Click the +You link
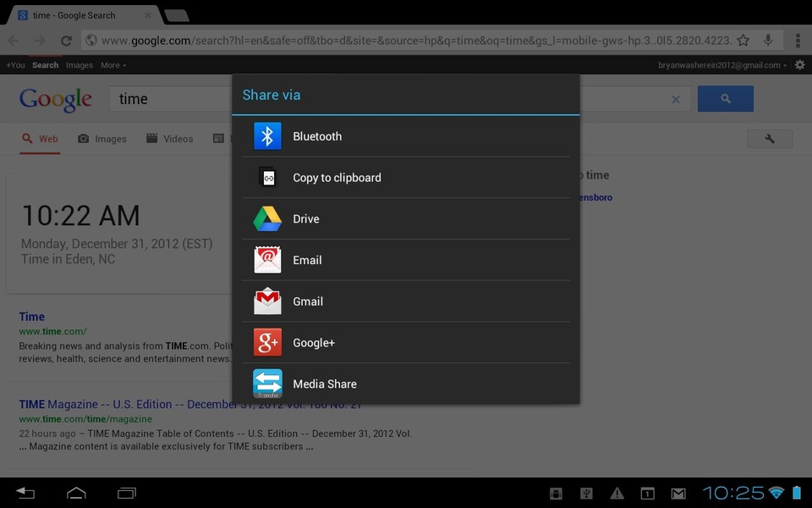The image size is (812, 508). [15, 65]
